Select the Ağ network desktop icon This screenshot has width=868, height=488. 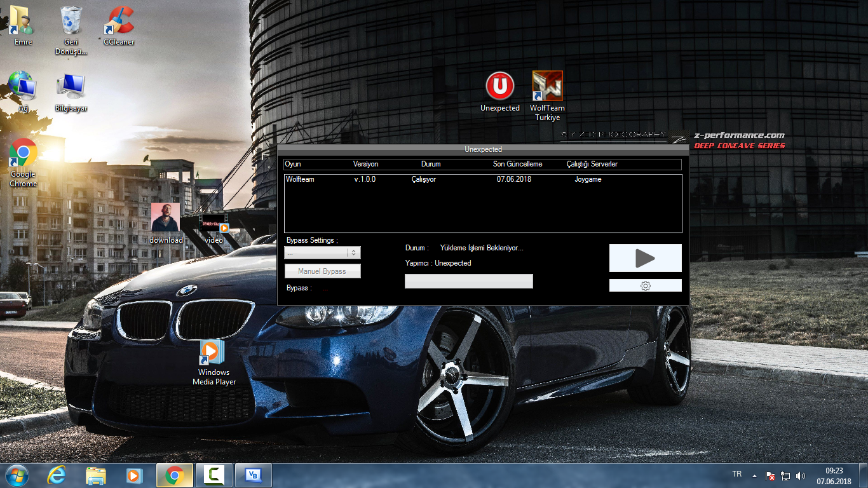point(23,92)
